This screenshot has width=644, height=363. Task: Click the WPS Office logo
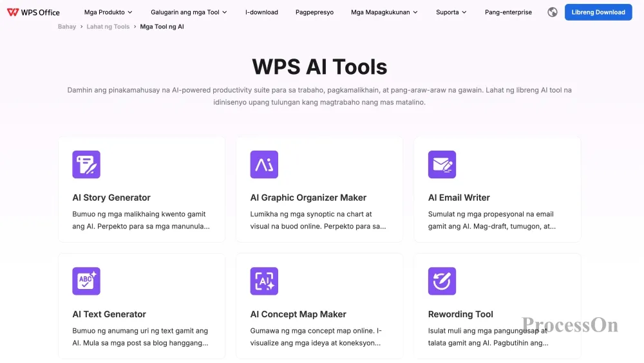33,12
